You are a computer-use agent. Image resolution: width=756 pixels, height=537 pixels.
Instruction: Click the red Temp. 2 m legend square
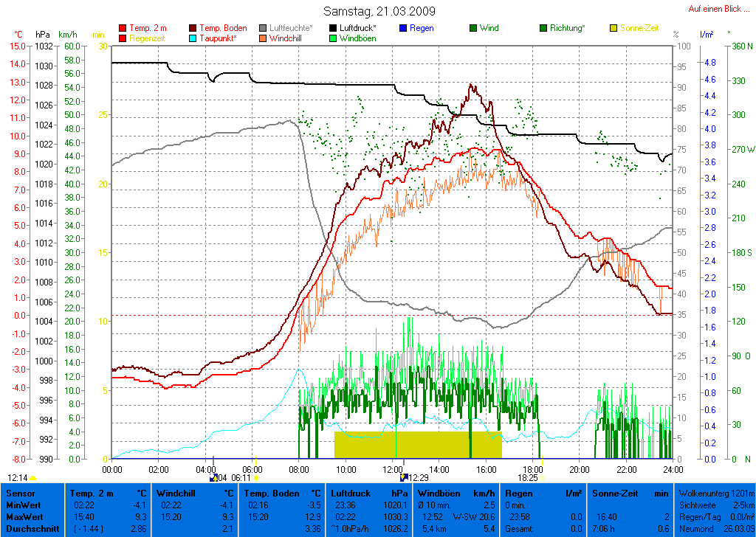pyautogui.click(x=123, y=28)
